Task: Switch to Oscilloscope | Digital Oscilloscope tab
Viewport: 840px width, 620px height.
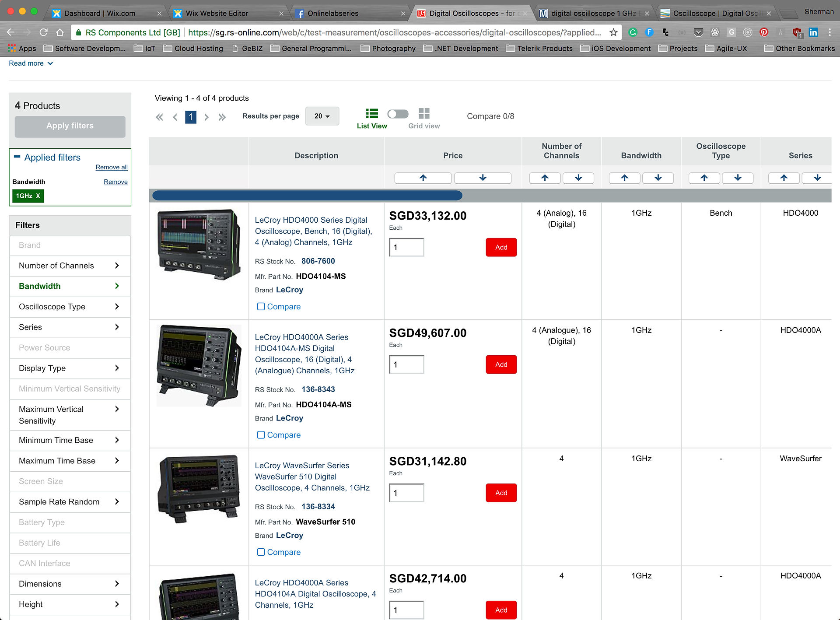Action: coord(716,13)
